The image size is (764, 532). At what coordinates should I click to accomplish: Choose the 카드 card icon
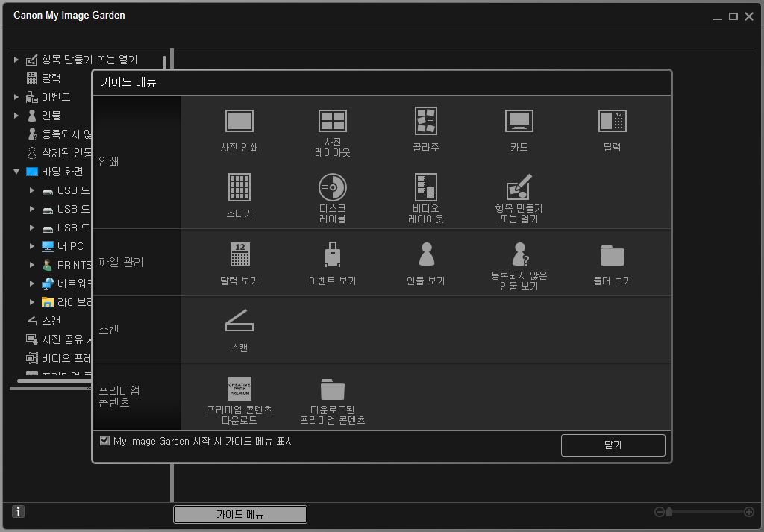click(519, 122)
